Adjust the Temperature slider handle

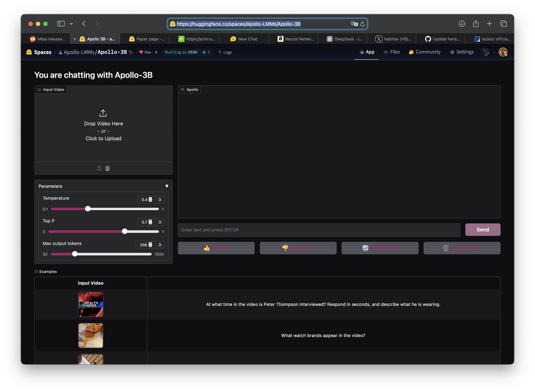[88, 209]
